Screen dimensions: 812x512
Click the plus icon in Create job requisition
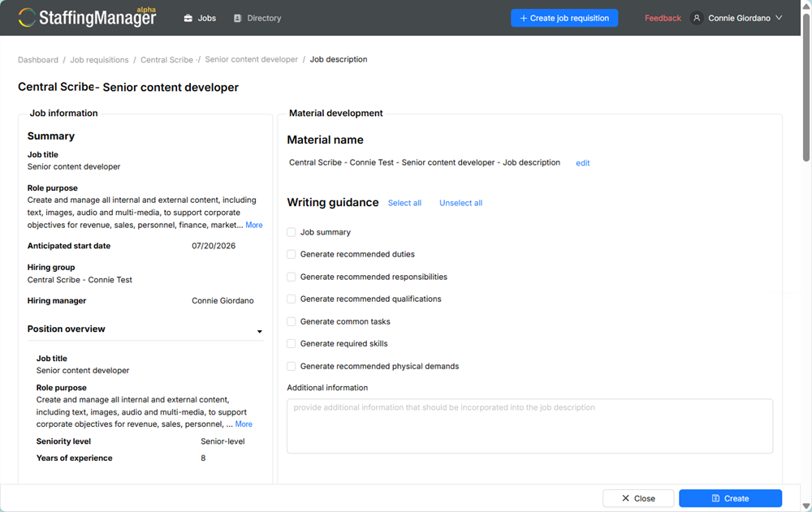[x=524, y=18]
